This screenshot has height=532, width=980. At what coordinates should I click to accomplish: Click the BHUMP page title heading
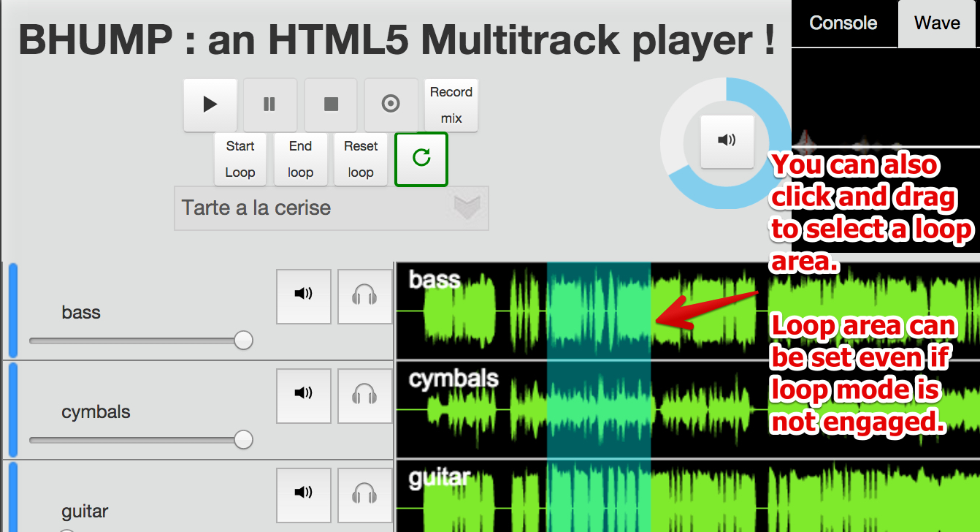(397, 41)
